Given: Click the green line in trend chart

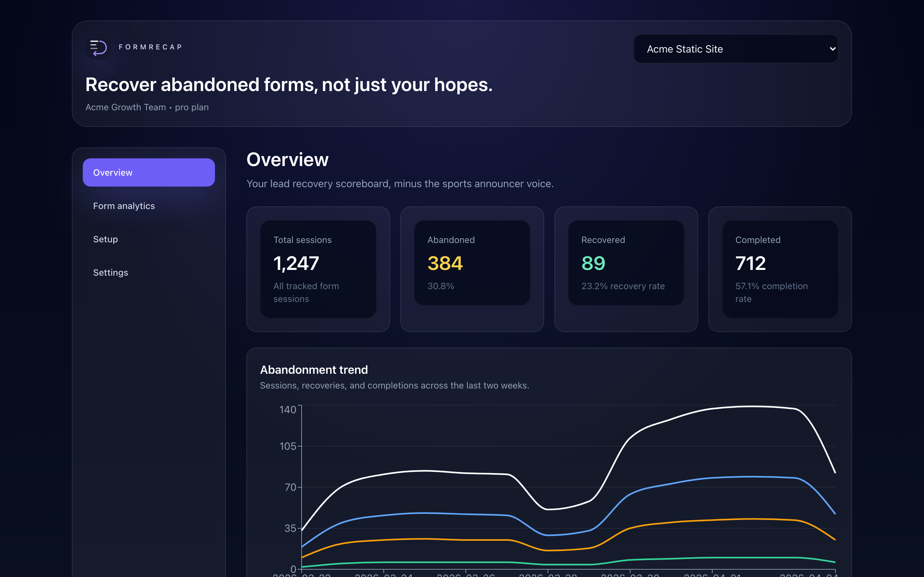Looking at the screenshot, I should pyautogui.click(x=424, y=562).
